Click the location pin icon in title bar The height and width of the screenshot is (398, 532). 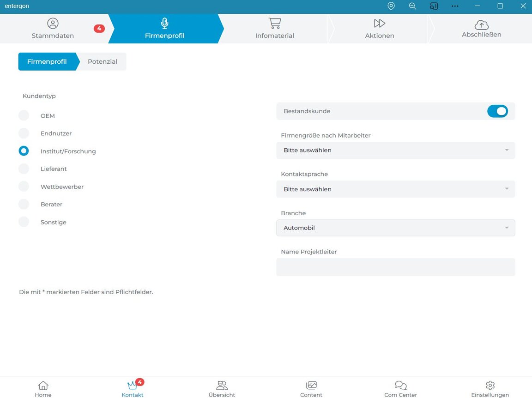[391, 6]
